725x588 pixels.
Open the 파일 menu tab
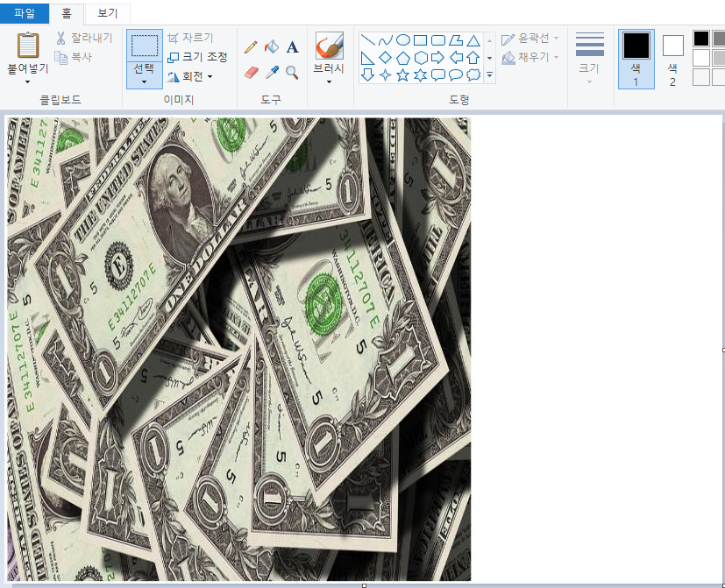pos(25,13)
